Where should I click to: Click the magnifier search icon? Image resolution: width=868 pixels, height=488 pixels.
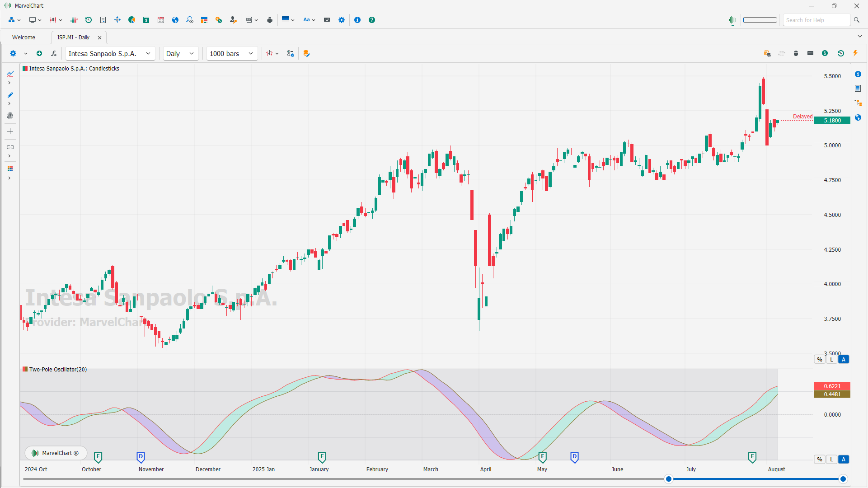click(857, 20)
